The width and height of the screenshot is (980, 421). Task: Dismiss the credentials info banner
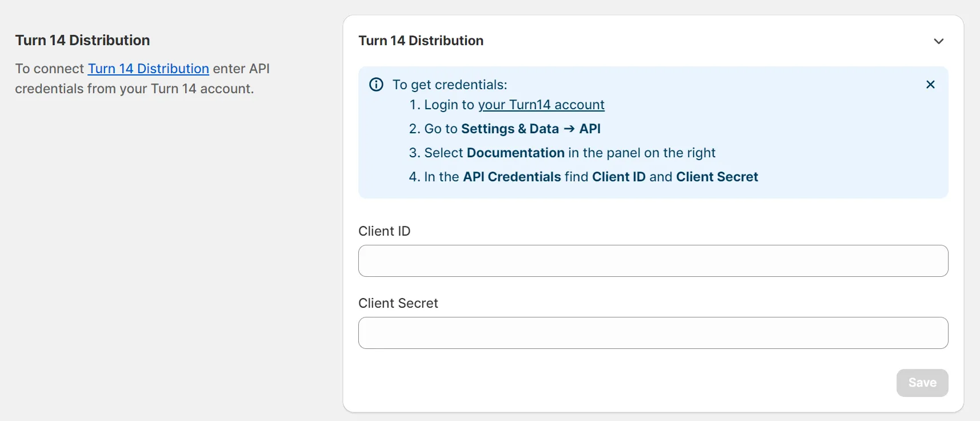930,85
